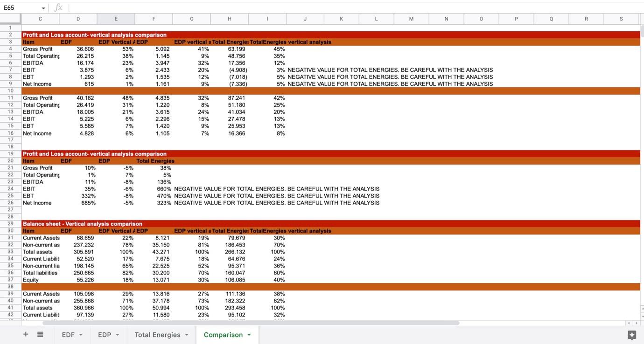This screenshot has width=644, height=344.
Task: Select column I header
Action: [267, 19]
